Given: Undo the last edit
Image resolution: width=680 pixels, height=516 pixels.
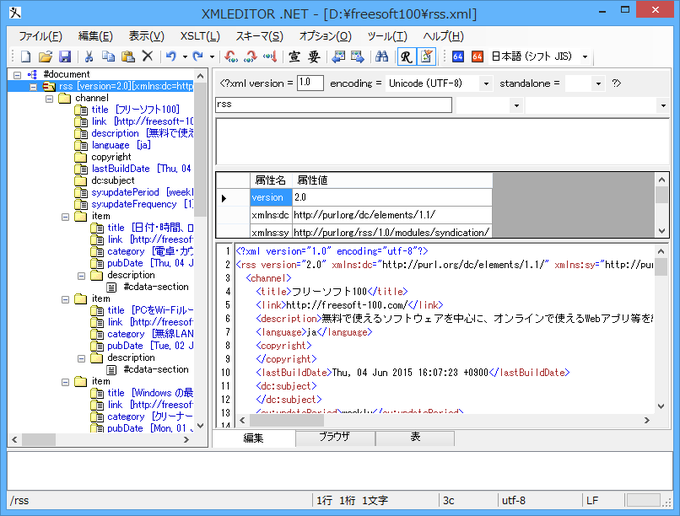Looking at the screenshot, I should (171, 56).
